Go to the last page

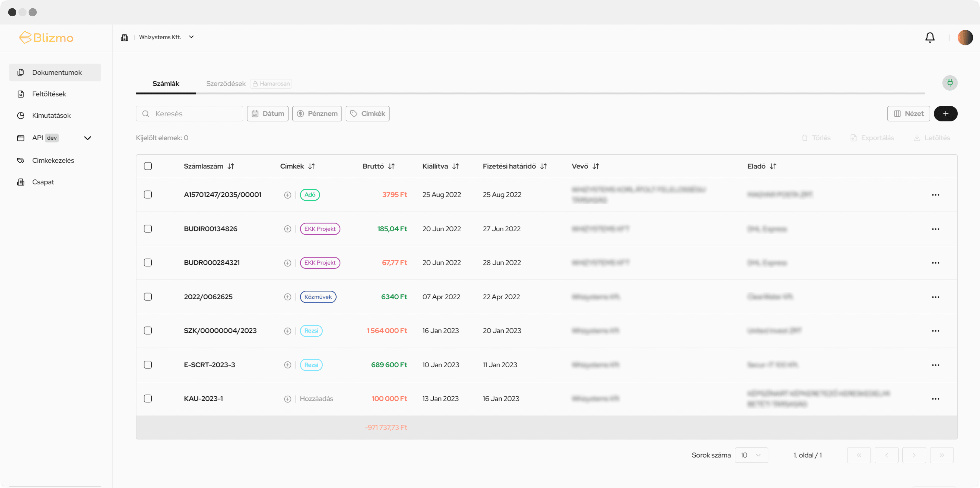pyautogui.click(x=941, y=455)
